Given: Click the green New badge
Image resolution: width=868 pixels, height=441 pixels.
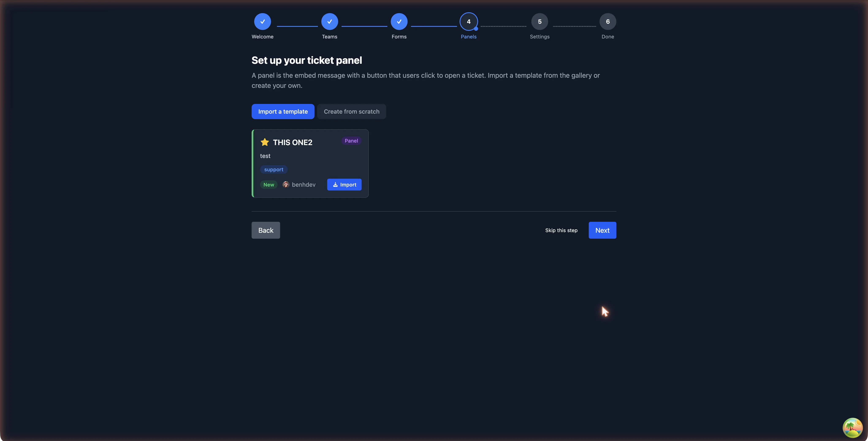Looking at the screenshot, I should pos(269,185).
